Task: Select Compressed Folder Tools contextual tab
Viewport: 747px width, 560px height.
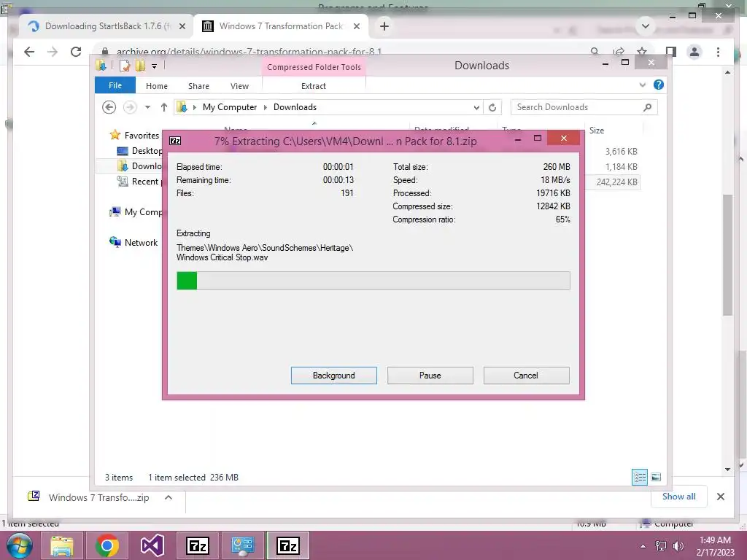Action: [x=314, y=67]
